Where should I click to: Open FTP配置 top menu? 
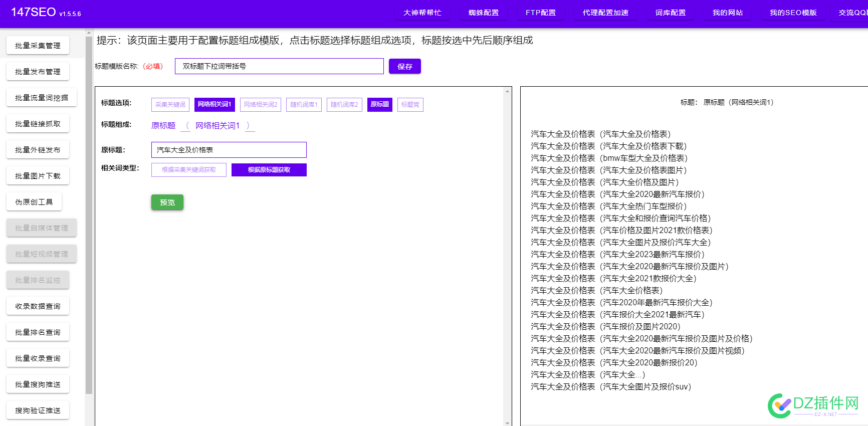(541, 13)
